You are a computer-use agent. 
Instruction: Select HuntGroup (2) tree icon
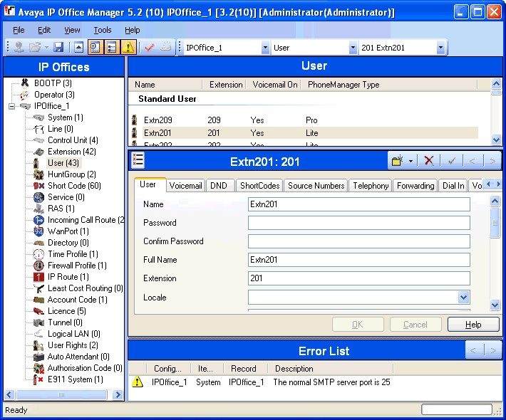[x=38, y=174]
